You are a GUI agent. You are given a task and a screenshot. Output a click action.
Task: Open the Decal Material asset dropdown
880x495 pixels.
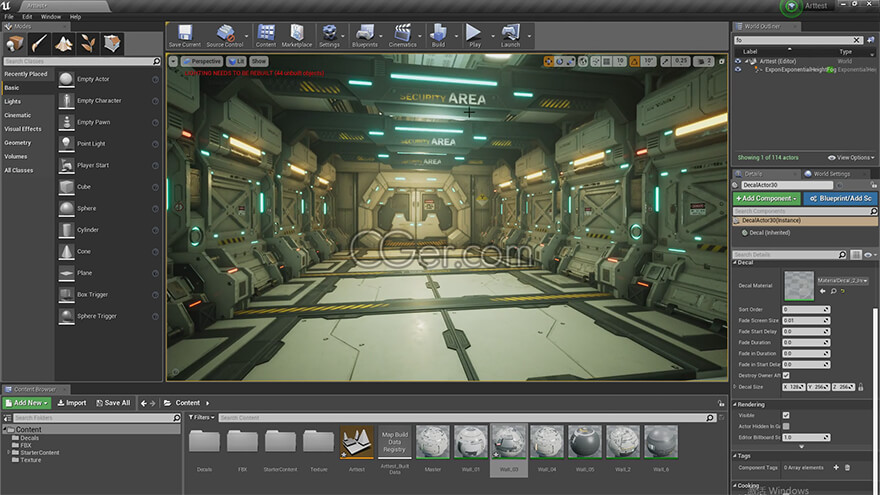[842, 280]
